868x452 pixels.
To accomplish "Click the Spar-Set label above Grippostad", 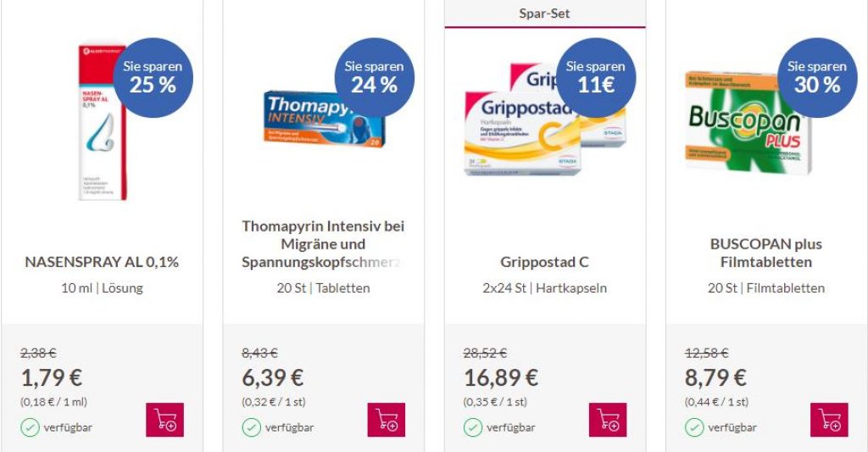I will pyautogui.click(x=545, y=14).
